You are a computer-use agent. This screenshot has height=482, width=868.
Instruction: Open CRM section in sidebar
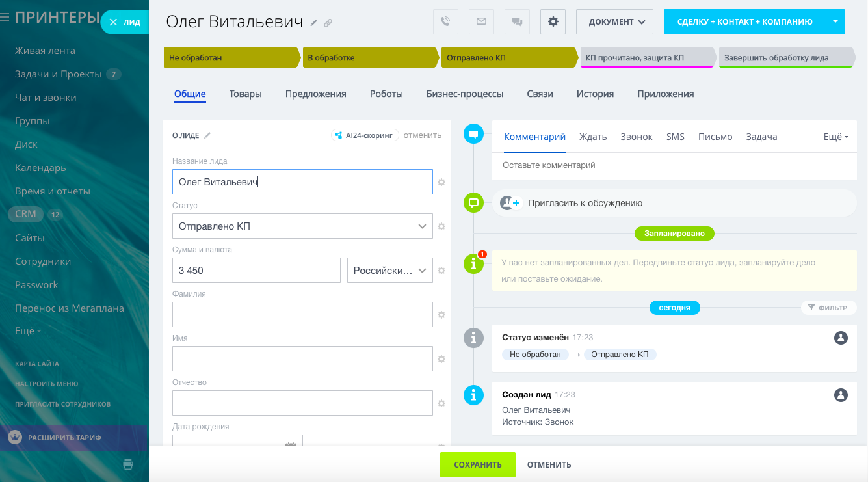(x=26, y=214)
